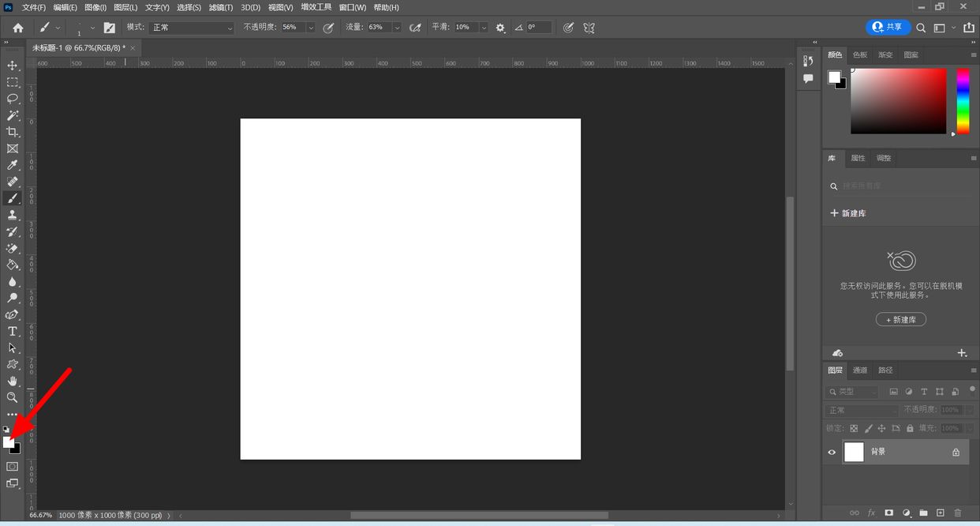Image resolution: width=980 pixels, height=526 pixels.
Task: Toggle airbrush-style build-up next to 流量
Action: coord(415,28)
